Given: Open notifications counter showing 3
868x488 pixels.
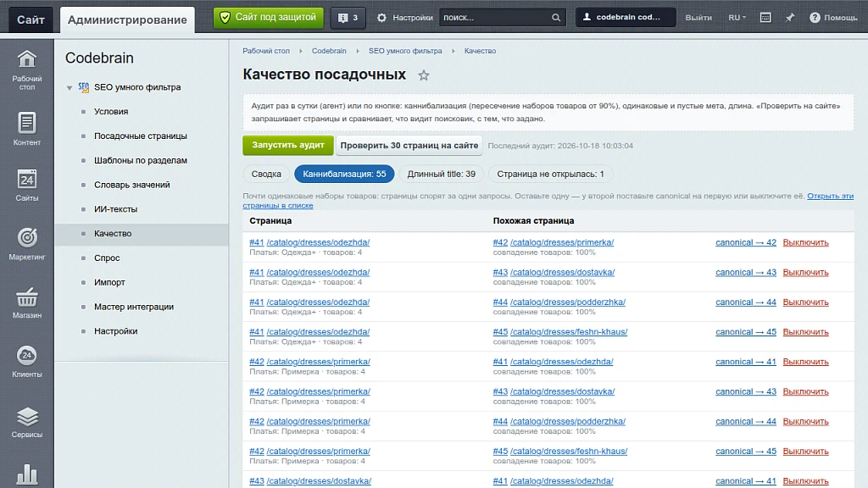Looking at the screenshot, I should pyautogui.click(x=348, y=18).
